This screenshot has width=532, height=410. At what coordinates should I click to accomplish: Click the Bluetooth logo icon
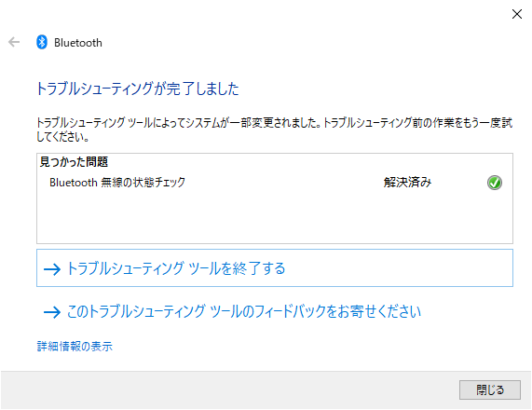(42, 43)
